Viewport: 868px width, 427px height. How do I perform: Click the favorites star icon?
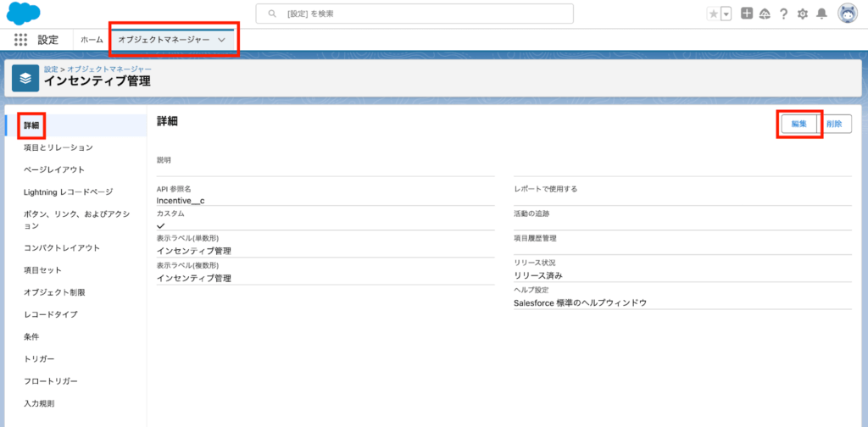click(714, 14)
